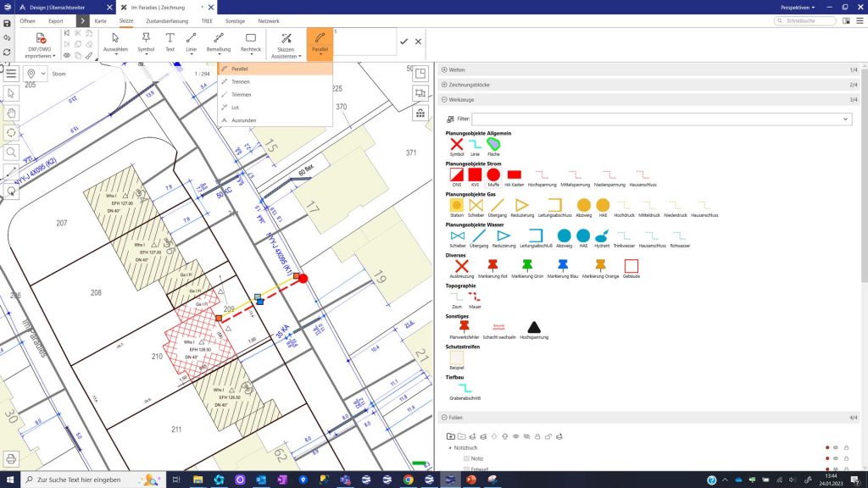
Task: Click the Gebäude red square swatch
Action: 631,267
